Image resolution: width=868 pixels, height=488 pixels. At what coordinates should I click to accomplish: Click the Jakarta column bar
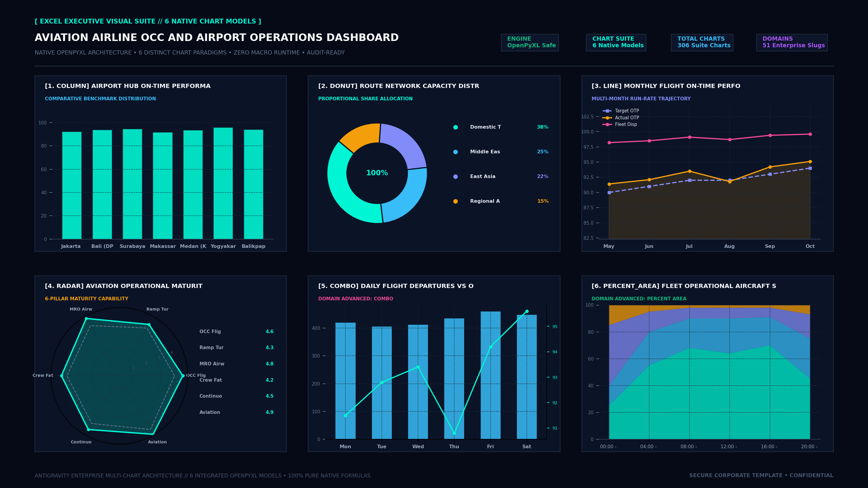point(72,185)
